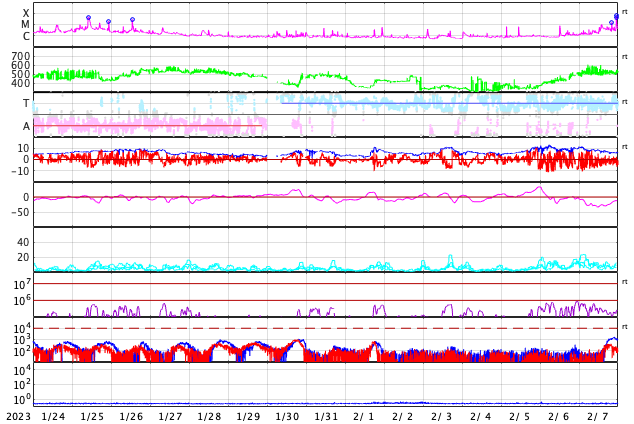Click the rt tag beside the T/A sector panel
This screenshot has width=634, height=424.
[x=625, y=102]
